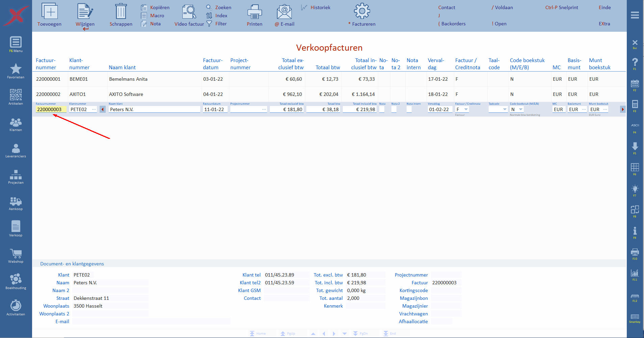Open the Factuur / Creditnota dropdown
Screen dimensions: 644x338
(x=466, y=109)
